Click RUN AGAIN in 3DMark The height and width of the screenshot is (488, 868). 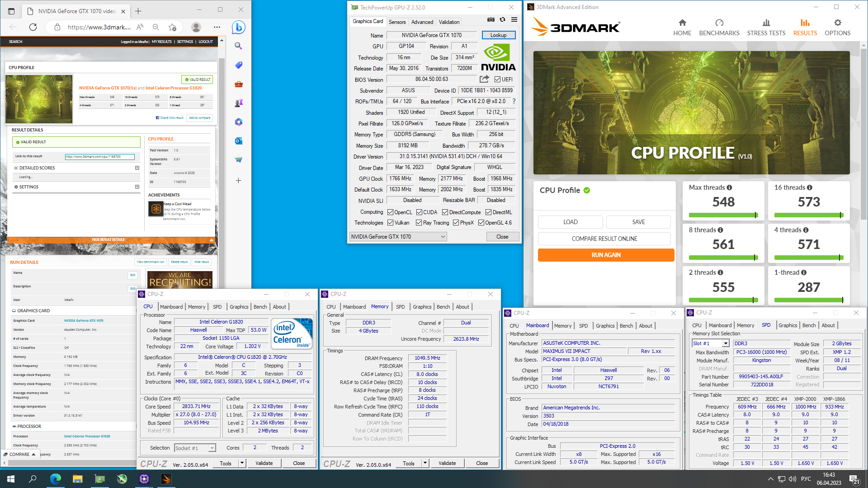click(x=606, y=255)
